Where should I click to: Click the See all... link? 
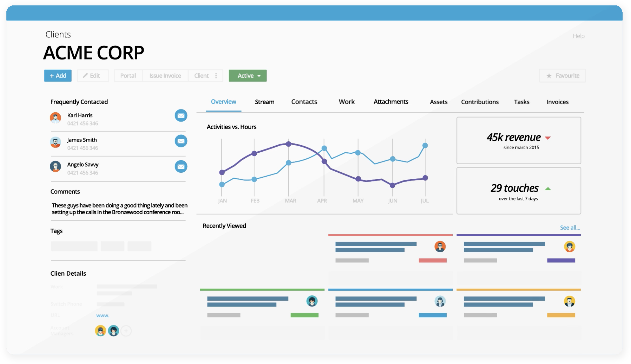click(x=570, y=228)
